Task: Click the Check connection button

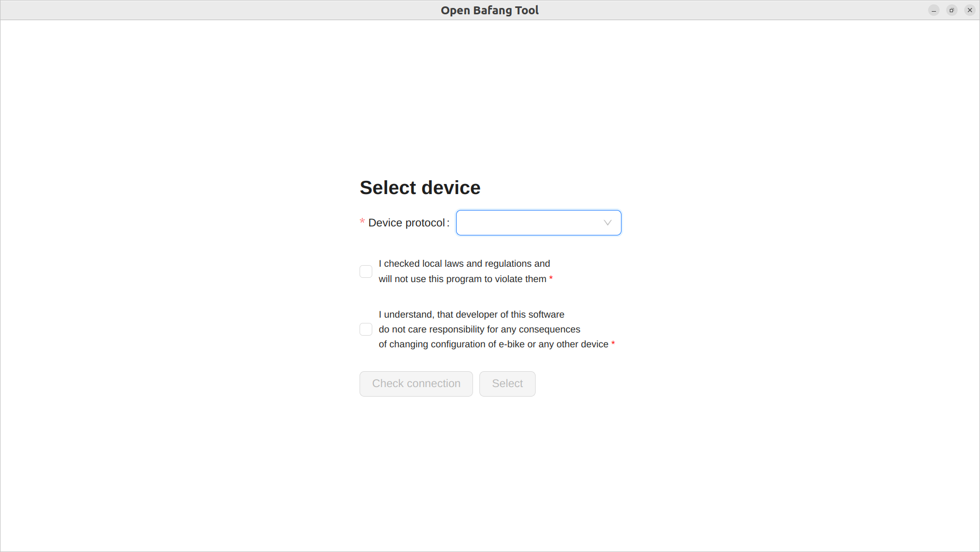Action: (416, 384)
